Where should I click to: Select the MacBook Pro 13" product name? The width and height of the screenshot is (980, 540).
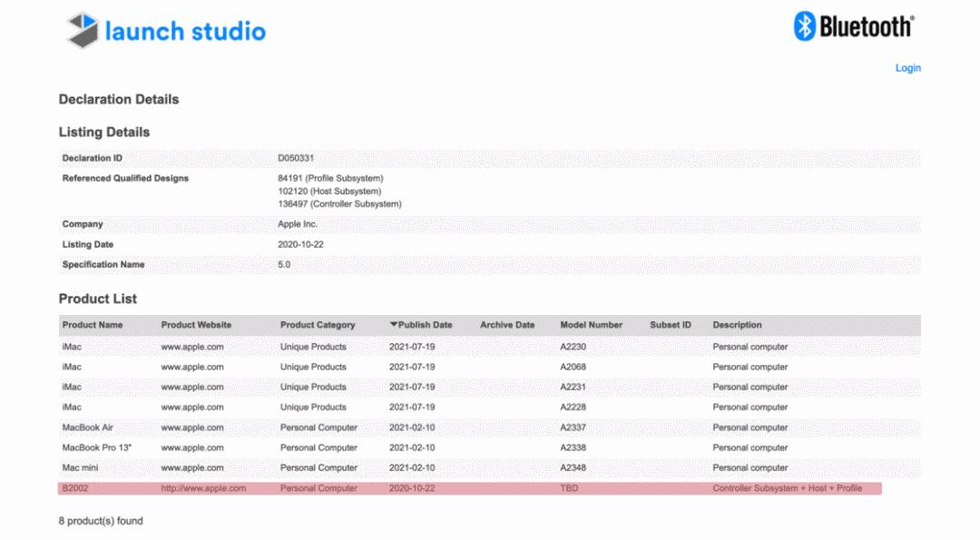pos(97,447)
